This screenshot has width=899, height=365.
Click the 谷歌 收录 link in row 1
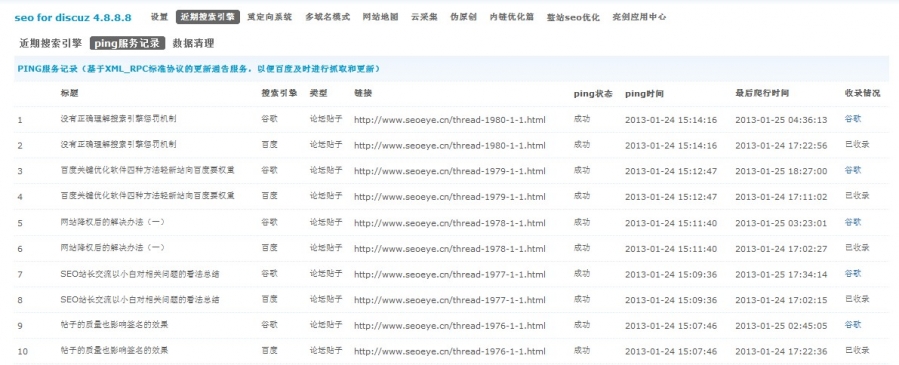(853, 119)
